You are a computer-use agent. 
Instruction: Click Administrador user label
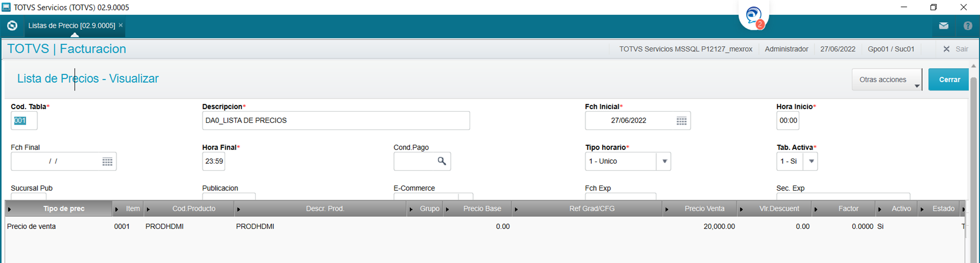(786, 49)
